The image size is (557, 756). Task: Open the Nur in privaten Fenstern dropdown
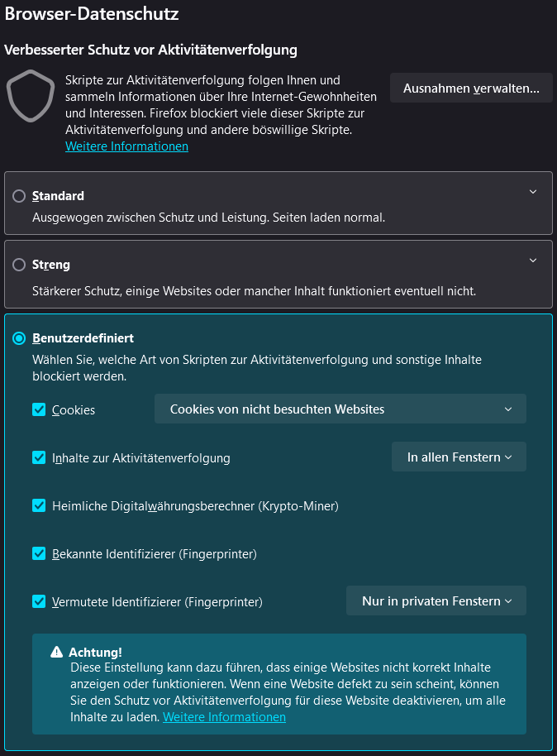436,600
